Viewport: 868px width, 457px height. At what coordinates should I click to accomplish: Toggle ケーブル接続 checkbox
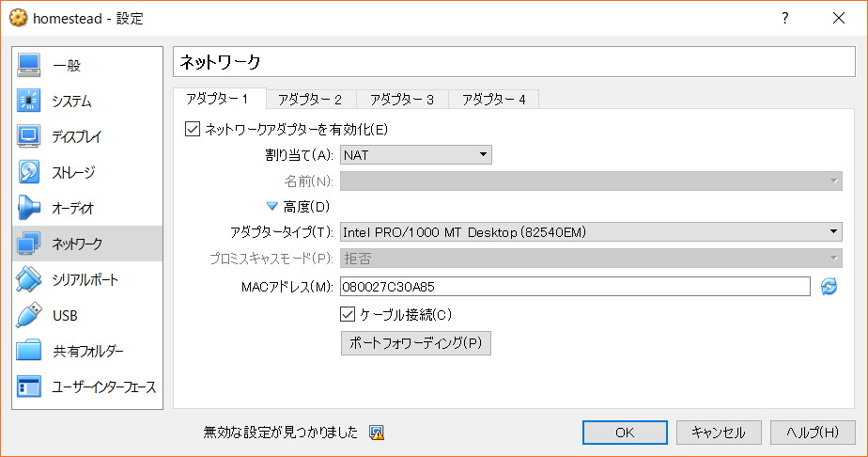tap(347, 315)
